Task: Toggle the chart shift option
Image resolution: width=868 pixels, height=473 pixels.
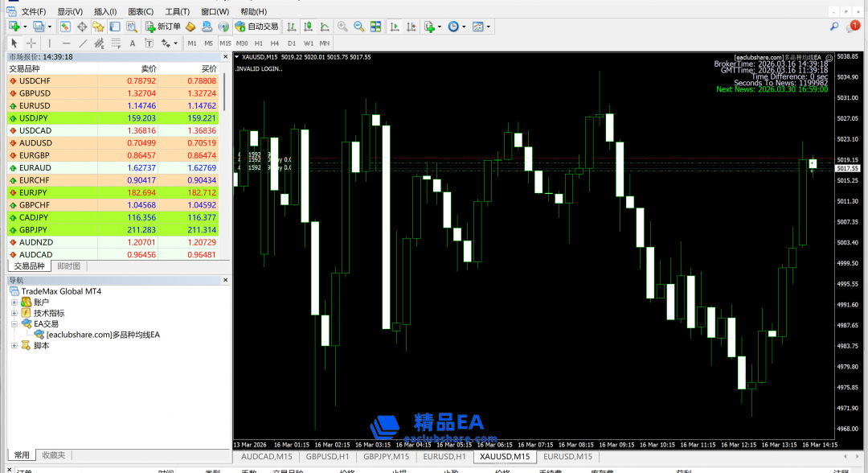Action: 411,27
